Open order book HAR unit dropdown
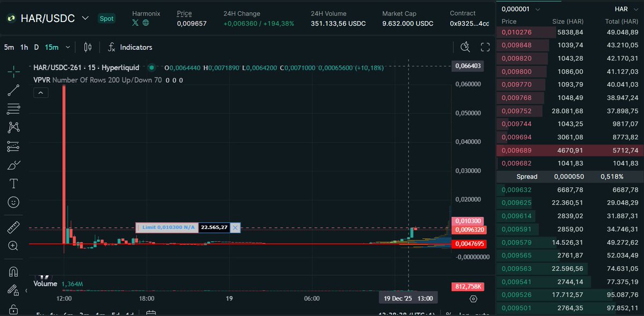 (626, 9)
